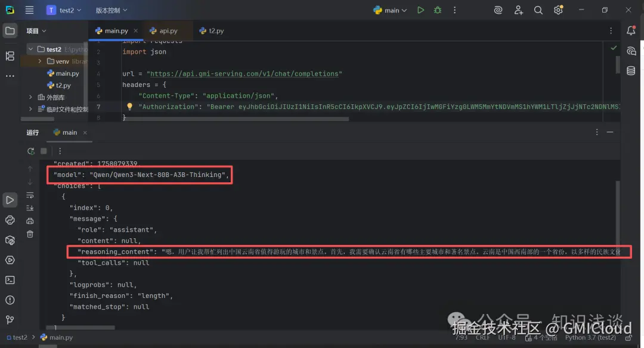Expand the 外部库 node
Viewport: 644px width, 348px height.
pos(30,97)
